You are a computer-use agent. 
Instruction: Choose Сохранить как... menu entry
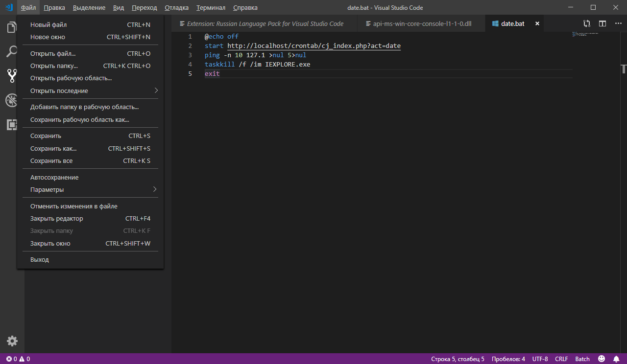[x=53, y=148]
